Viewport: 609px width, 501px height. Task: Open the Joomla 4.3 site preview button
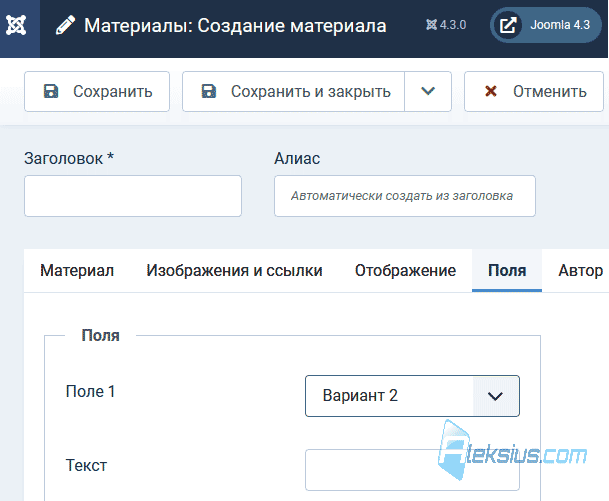click(x=546, y=25)
